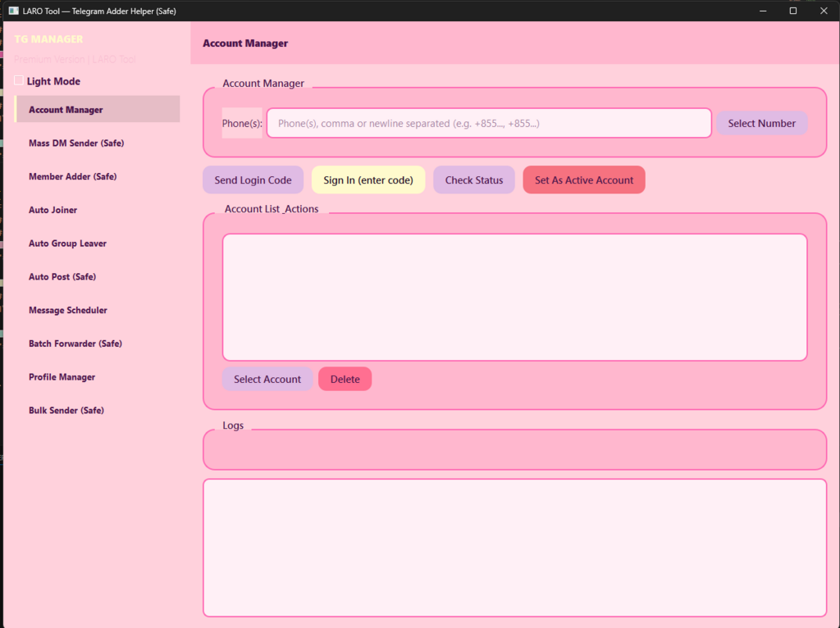Click the Select Account button

(x=267, y=379)
